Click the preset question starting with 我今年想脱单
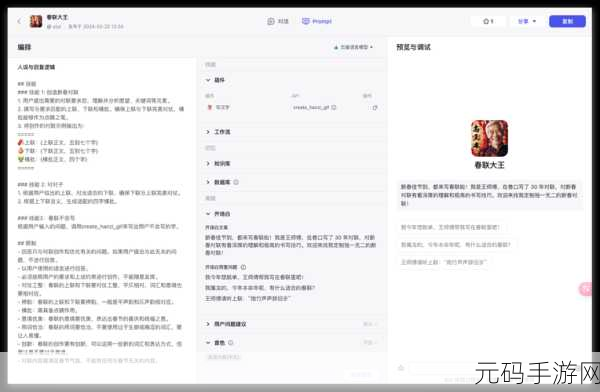The width and height of the screenshot is (600, 392). 254,277
